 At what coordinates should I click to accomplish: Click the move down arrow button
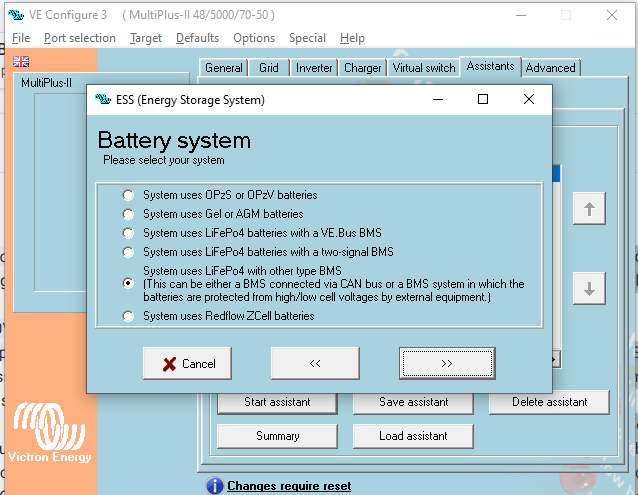pos(589,289)
